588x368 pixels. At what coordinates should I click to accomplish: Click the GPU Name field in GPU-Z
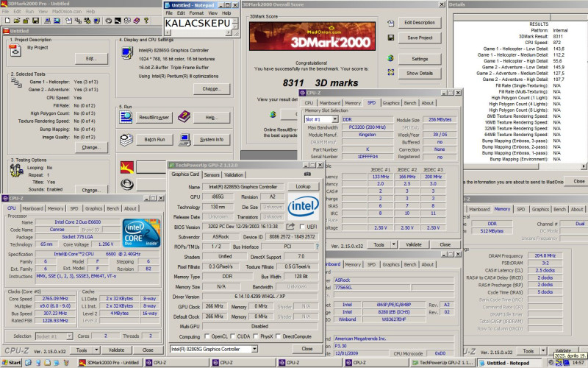243,187
